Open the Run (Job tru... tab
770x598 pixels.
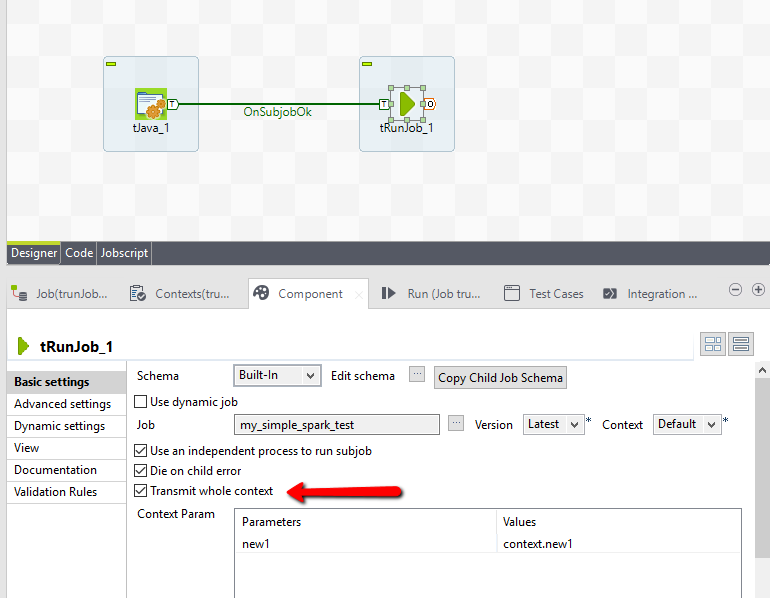pyautogui.click(x=432, y=294)
